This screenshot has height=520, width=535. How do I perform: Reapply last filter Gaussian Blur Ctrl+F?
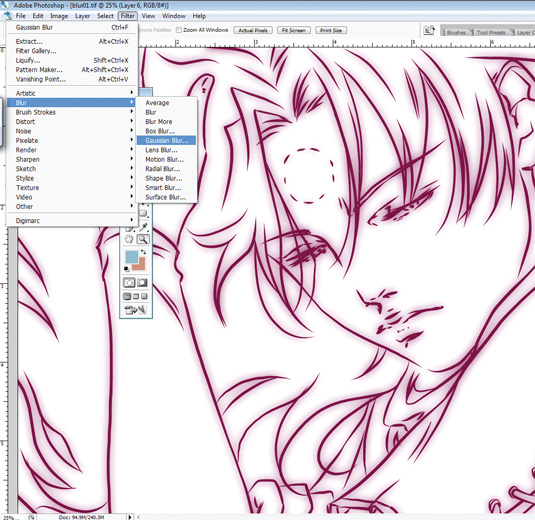(72, 27)
